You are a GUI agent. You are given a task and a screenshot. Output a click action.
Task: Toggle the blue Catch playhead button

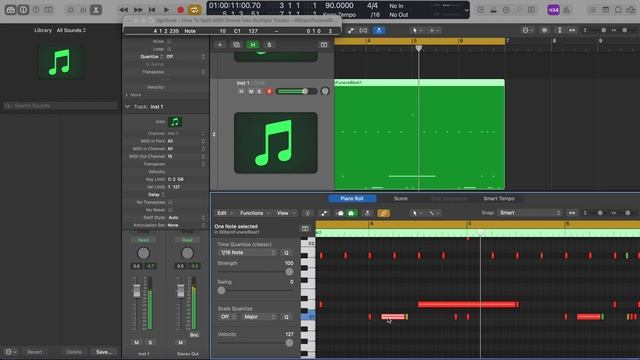379,30
